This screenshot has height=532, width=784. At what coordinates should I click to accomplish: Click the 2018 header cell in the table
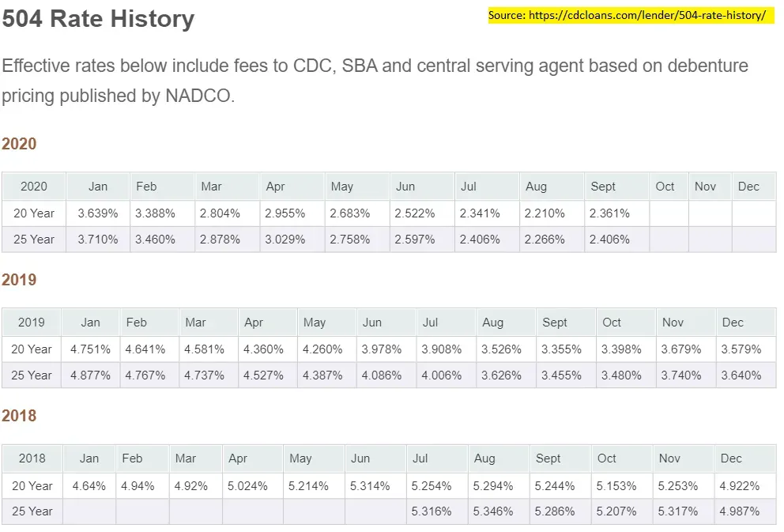click(32, 458)
